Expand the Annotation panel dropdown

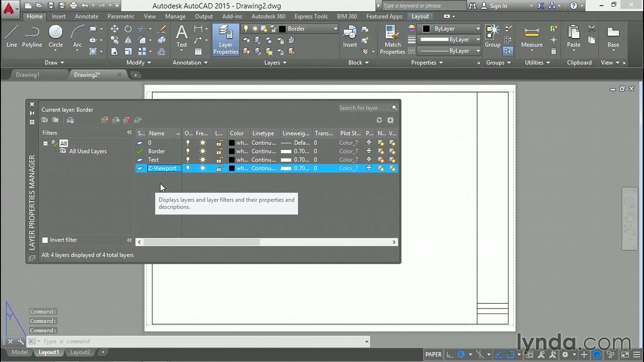pos(190,63)
